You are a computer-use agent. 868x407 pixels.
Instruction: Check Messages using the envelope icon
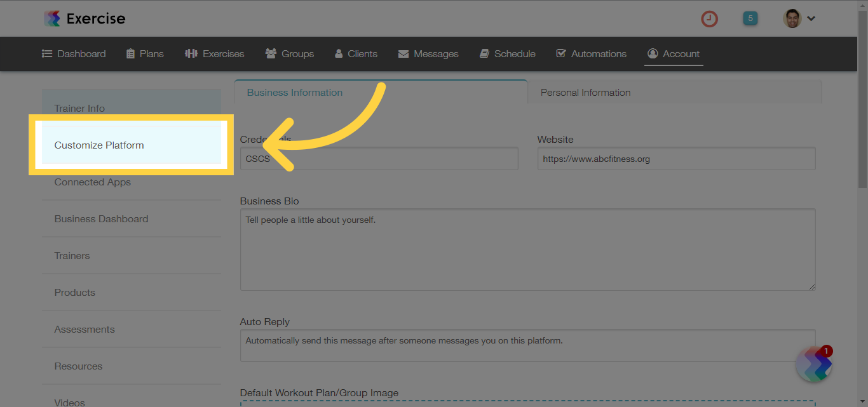[403, 53]
